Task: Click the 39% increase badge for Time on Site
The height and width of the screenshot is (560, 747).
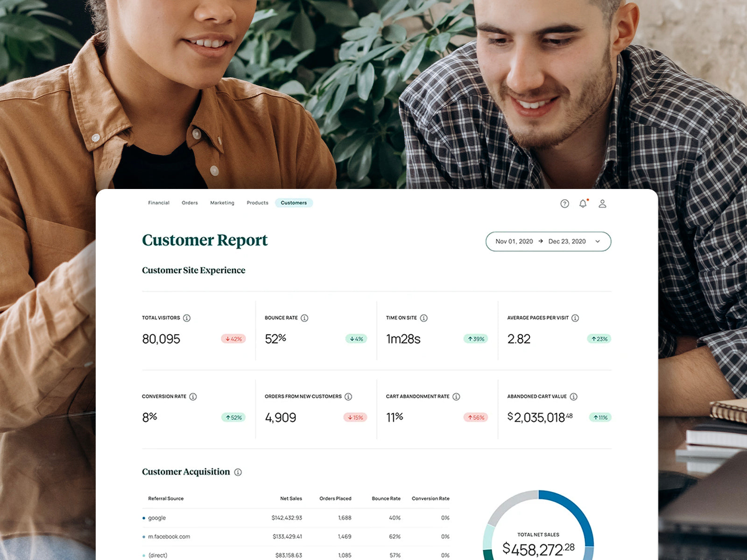Action: (x=476, y=339)
